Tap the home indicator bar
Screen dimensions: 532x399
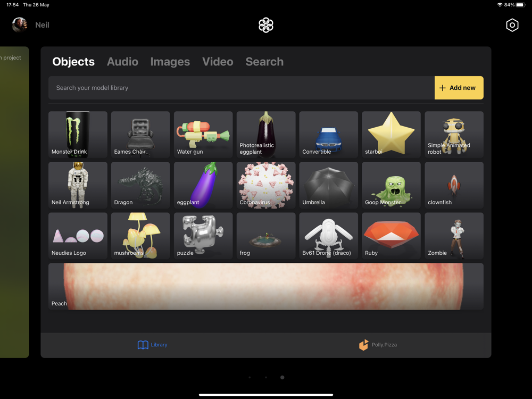[266, 395]
